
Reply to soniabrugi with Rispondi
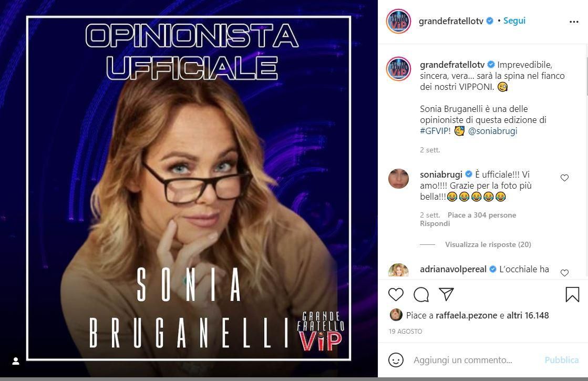pyautogui.click(x=435, y=223)
